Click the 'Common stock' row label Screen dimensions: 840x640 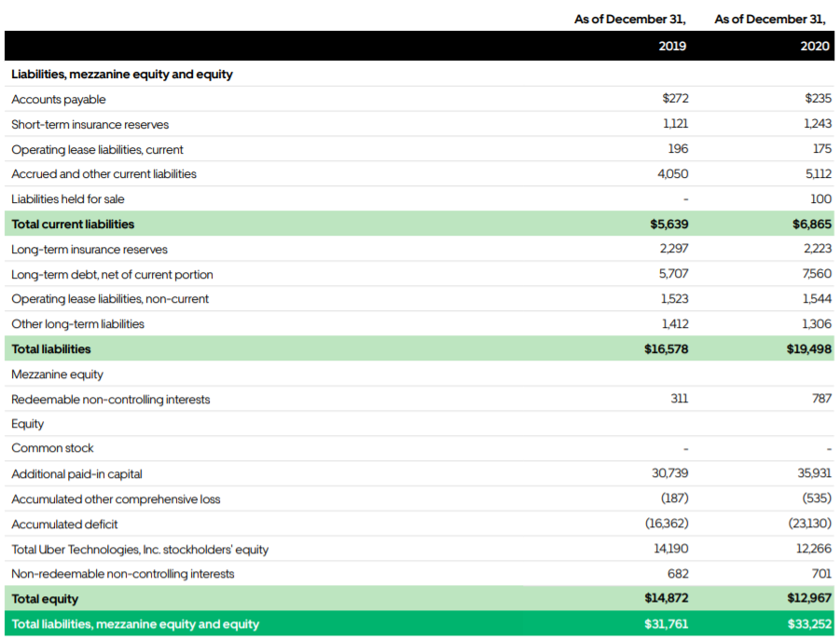pyautogui.click(x=52, y=448)
